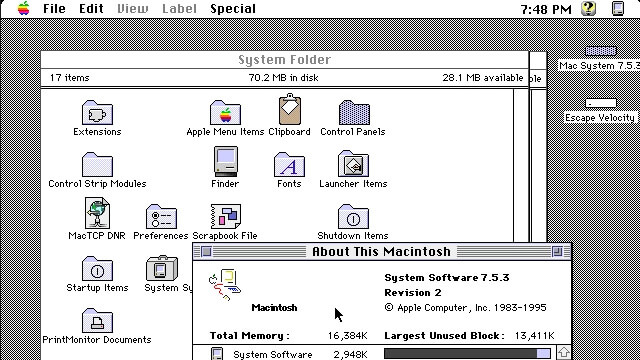This screenshot has height=360, width=640.
Task: Click the '17 items' text in header
Action: tap(69, 78)
